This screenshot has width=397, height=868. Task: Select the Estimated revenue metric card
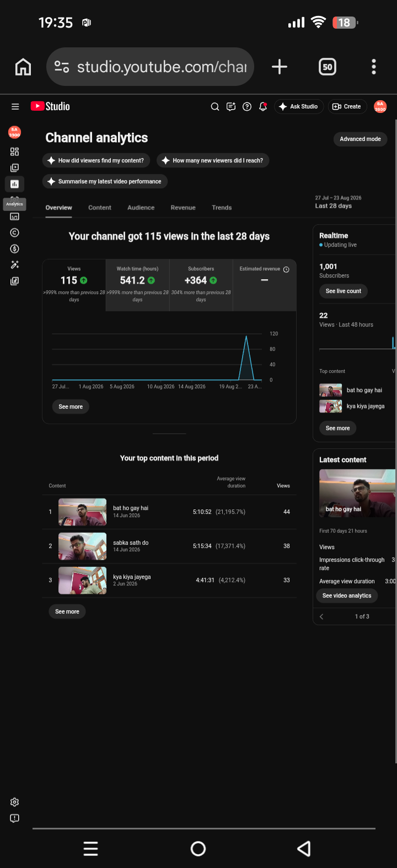(x=265, y=285)
